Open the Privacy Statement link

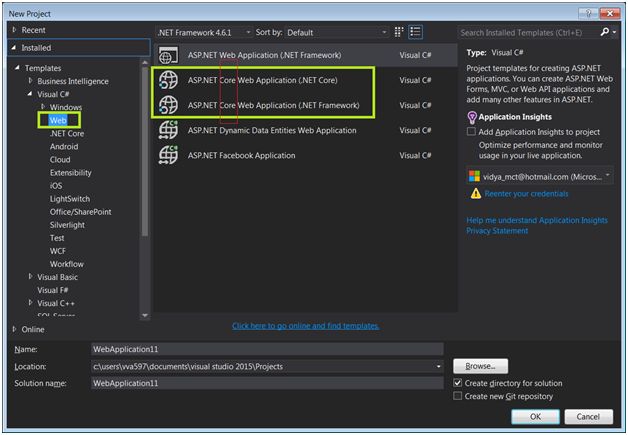tap(497, 231)
